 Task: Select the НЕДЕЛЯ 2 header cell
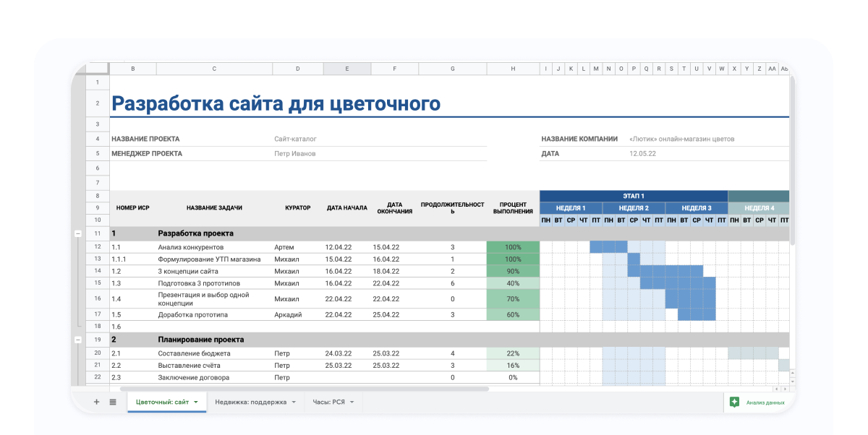click(x=634, y=208)
